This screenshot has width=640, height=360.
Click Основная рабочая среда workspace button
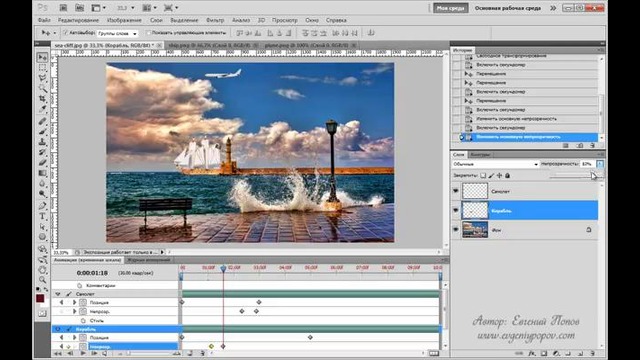(x=508, y=8)
